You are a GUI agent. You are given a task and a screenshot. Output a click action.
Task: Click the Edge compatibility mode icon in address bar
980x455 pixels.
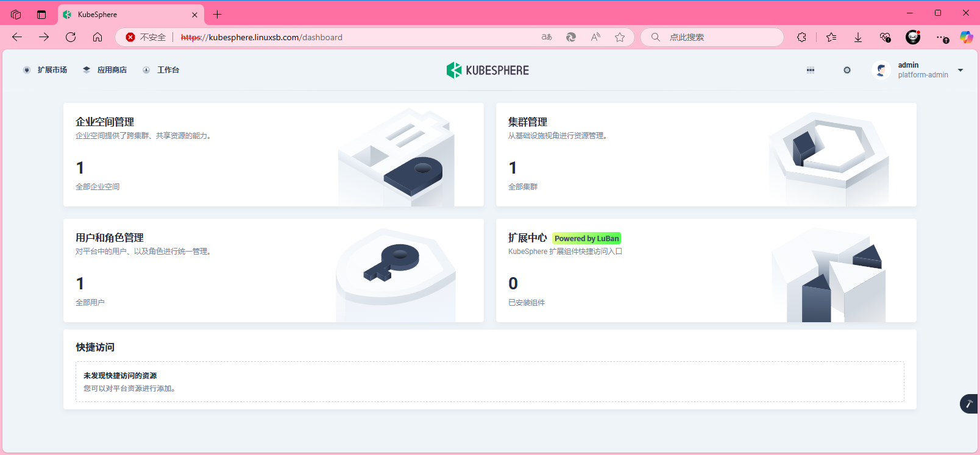pyautogui.click(x=571, y=37)
